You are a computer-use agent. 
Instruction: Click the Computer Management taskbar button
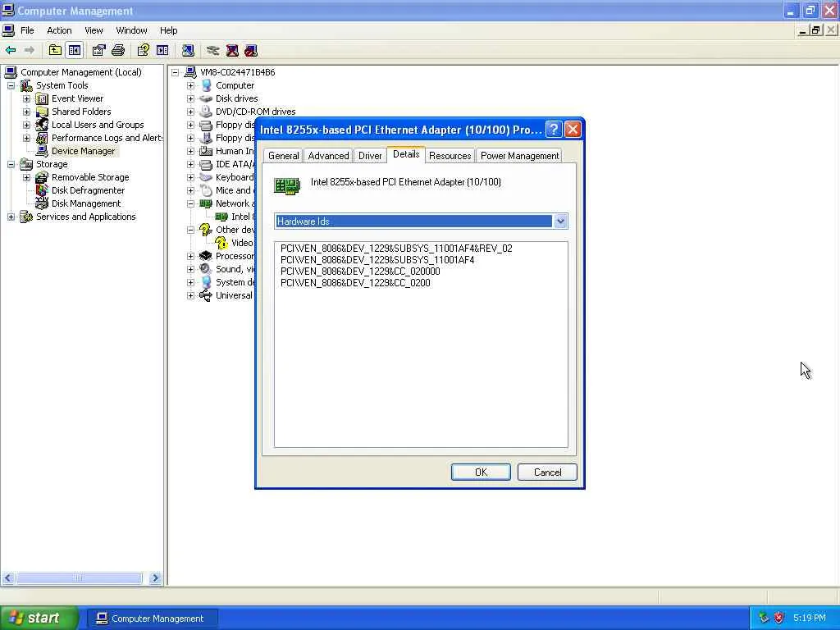tap(152, 619)
